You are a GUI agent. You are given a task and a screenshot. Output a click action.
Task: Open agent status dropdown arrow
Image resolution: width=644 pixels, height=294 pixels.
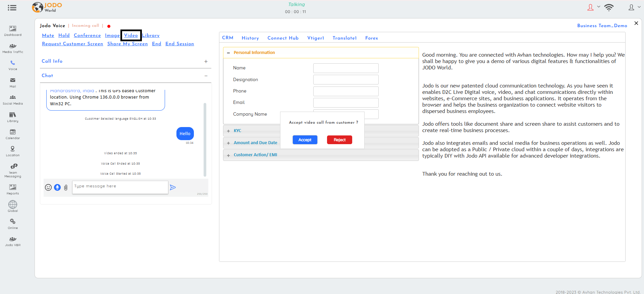(599, 7)
